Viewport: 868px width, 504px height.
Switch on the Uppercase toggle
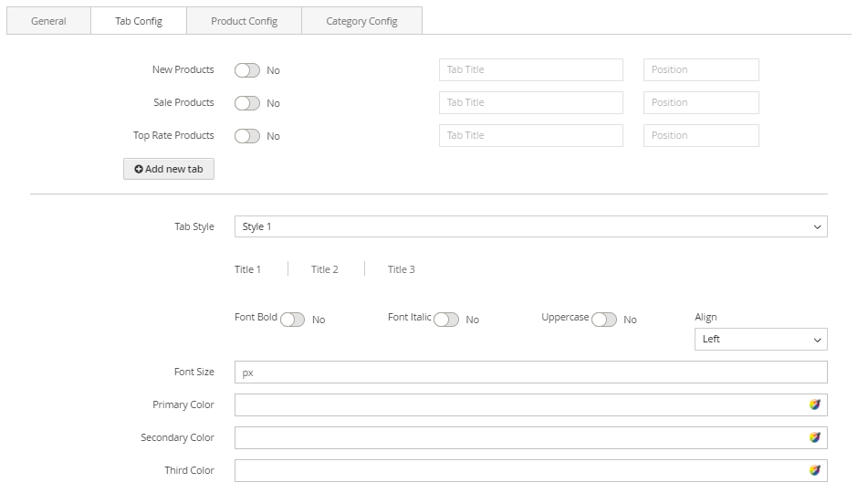click(x=603, y=320)
